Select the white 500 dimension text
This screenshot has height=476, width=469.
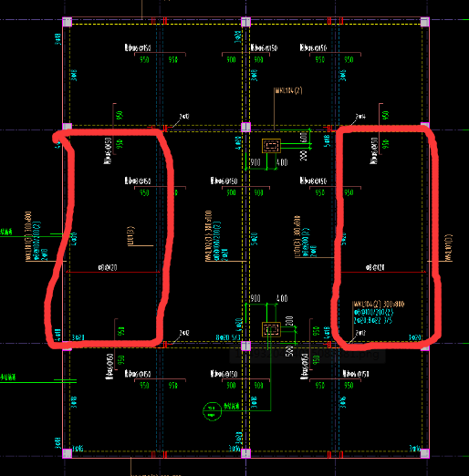point(290,351)
